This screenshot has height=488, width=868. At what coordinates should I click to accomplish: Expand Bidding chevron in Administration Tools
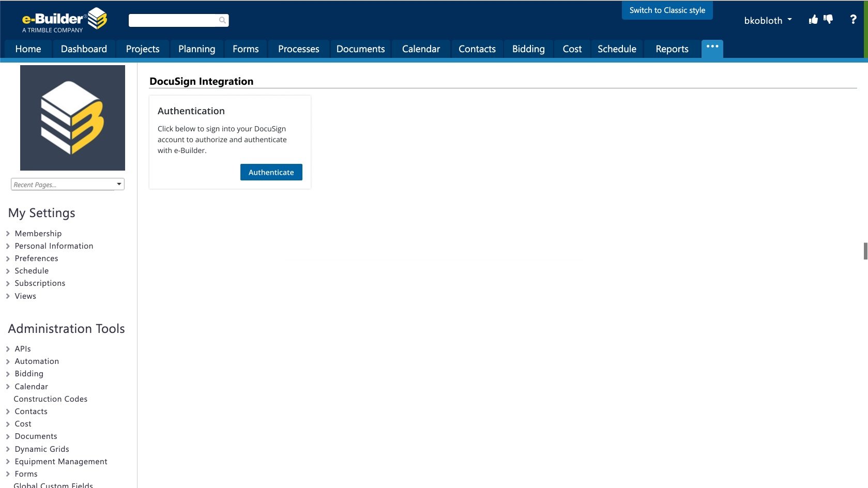pos(8,374)
